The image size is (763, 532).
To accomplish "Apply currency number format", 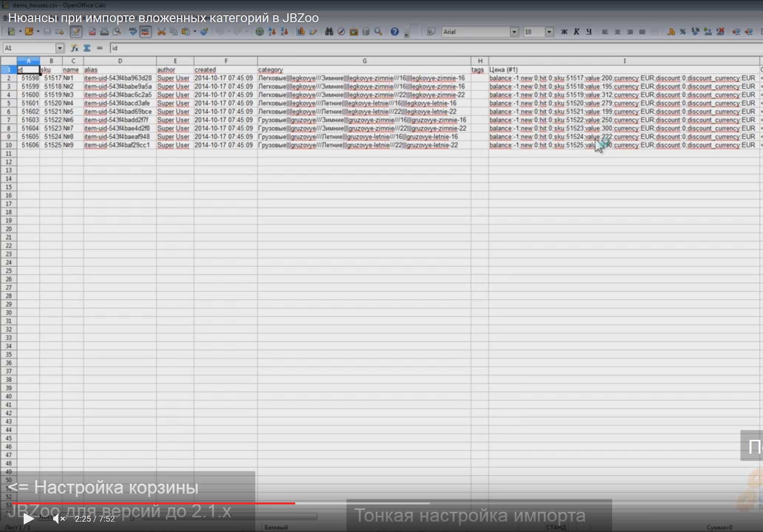I will click(x=670, y=32).
